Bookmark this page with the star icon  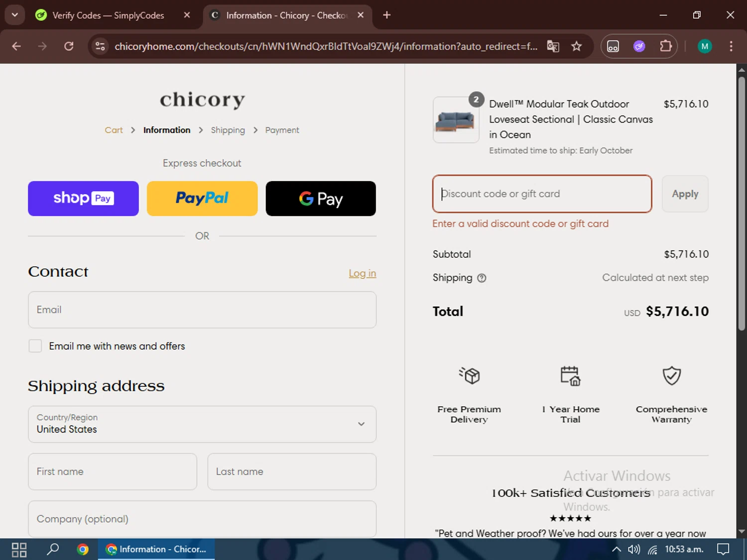pyautogui.click(x=576, y=46)
